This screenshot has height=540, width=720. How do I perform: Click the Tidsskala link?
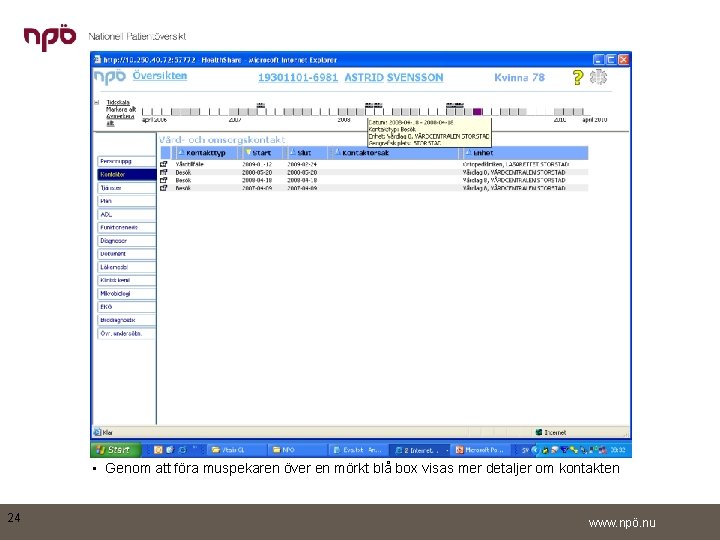tap(118, 102)
